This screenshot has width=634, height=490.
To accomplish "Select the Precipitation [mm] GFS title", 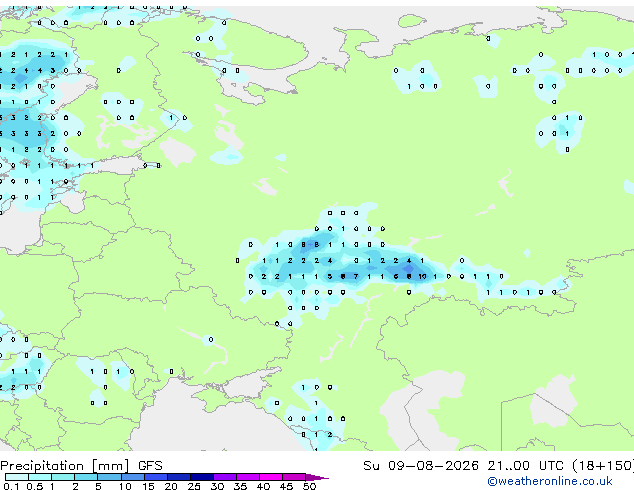I will 81,466.
